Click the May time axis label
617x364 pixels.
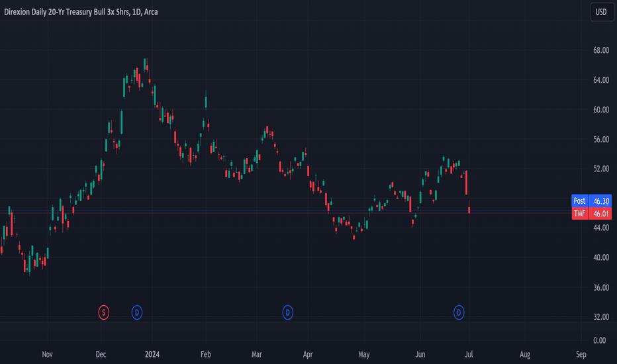(x=364, y=354)
